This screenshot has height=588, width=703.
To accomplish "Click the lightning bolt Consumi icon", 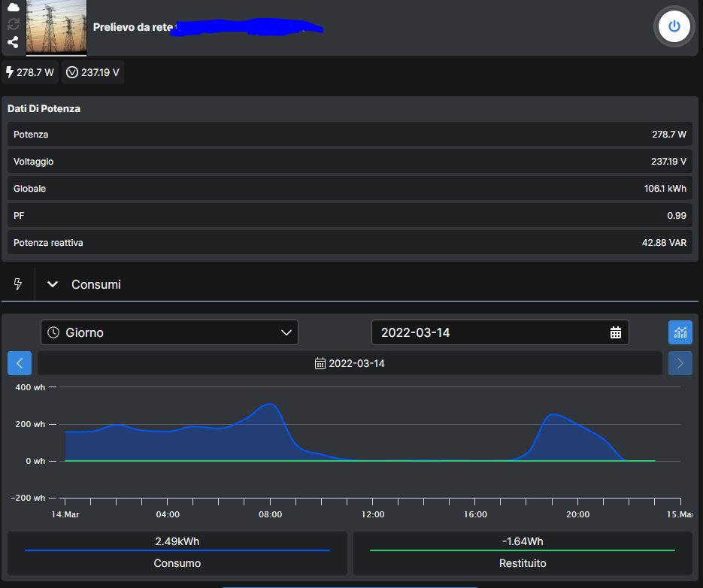I will [x=18, y=284].
